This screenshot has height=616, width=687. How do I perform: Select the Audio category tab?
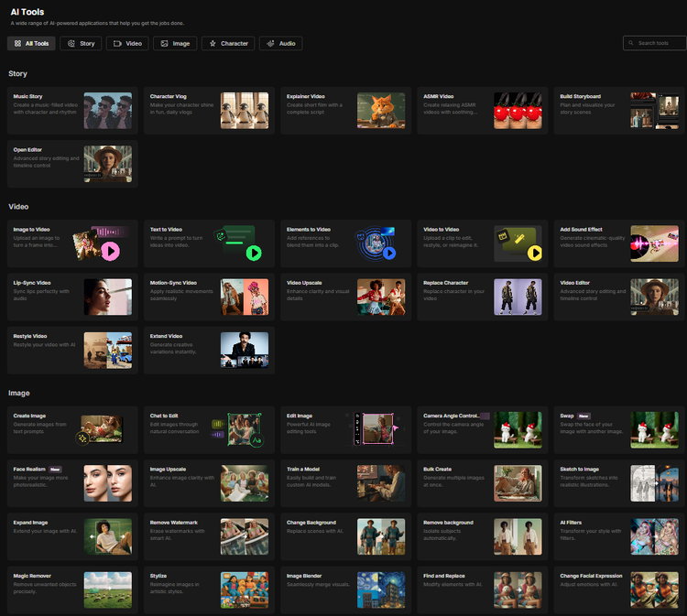pos(280,43)
